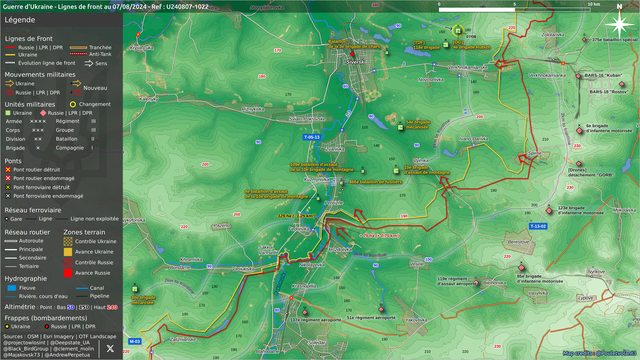
Task: Click the 'Pont routier détruit' red X icon
Action: (8, 169)
